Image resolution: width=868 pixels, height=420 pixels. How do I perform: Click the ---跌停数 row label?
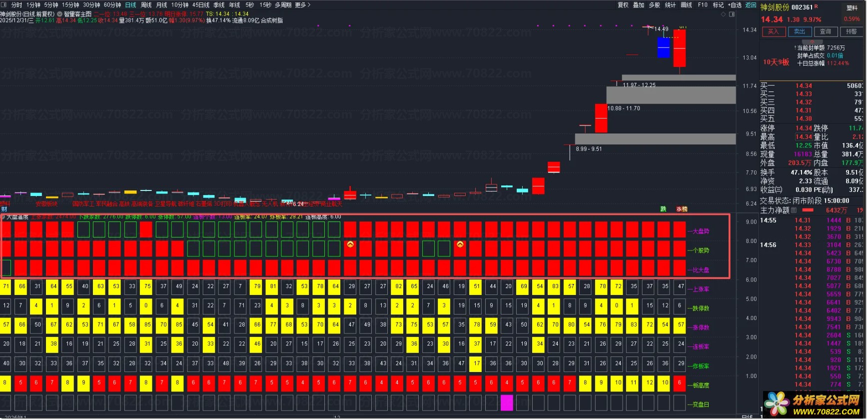(x=699, y=308)
